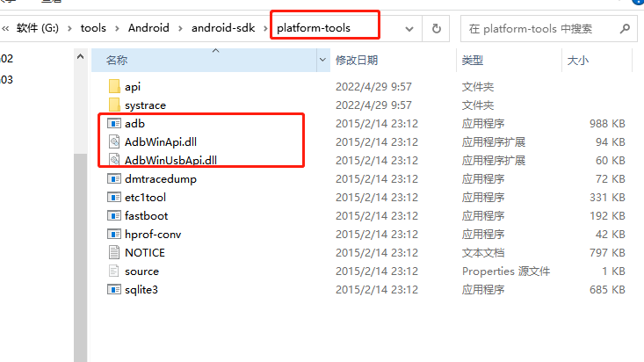
Task: Select the api folder icon
Action: tap(114, 86)
